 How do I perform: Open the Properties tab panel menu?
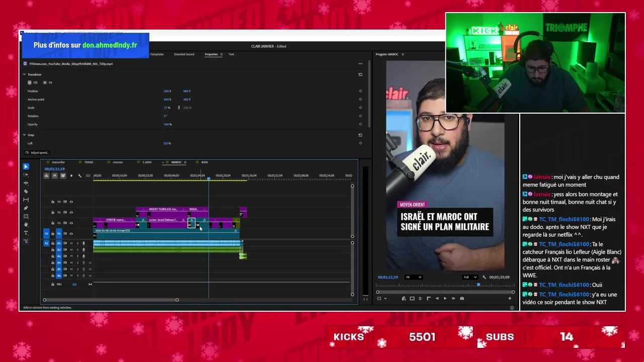tap(221, 54)
